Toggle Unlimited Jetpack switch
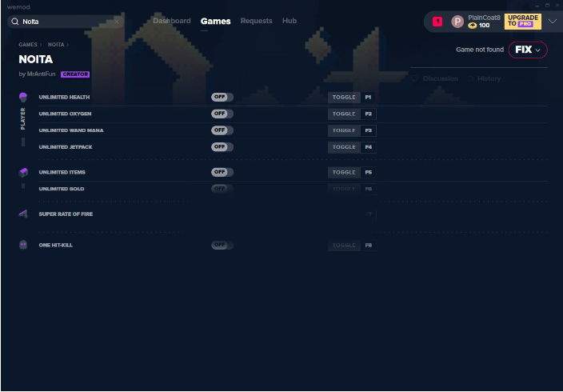The height and width of the screenshot is (392, 563). (x=222, y=147)
